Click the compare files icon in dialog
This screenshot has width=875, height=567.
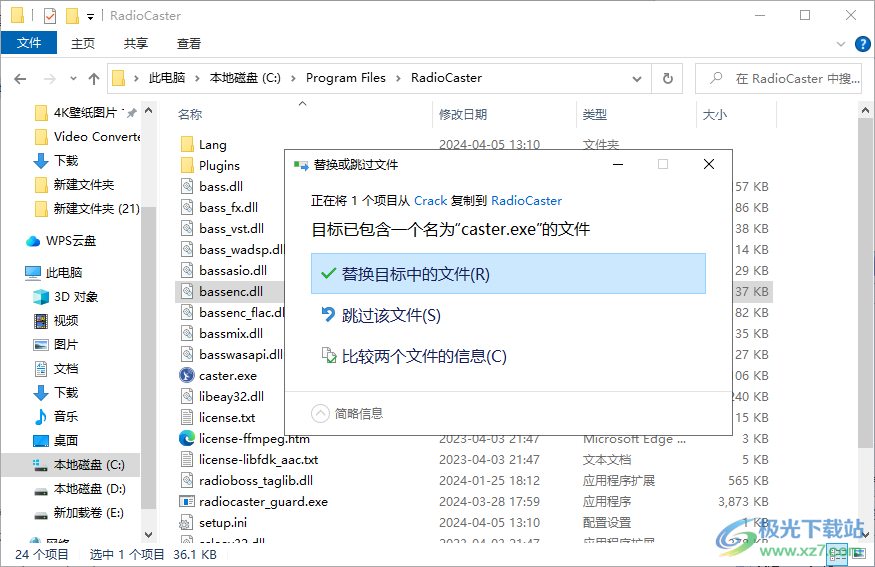click(x=329, y=355)
